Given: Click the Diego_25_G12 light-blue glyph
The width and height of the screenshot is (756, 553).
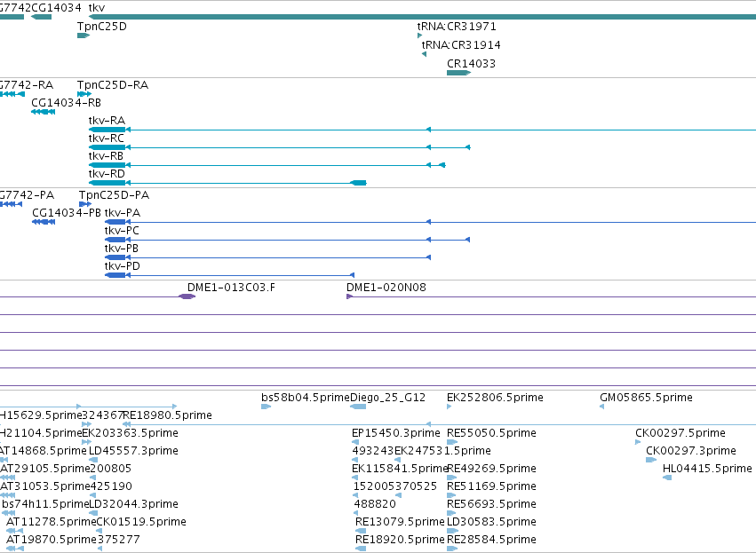Looking at the screenshot, I should click(x=358, y=407).
